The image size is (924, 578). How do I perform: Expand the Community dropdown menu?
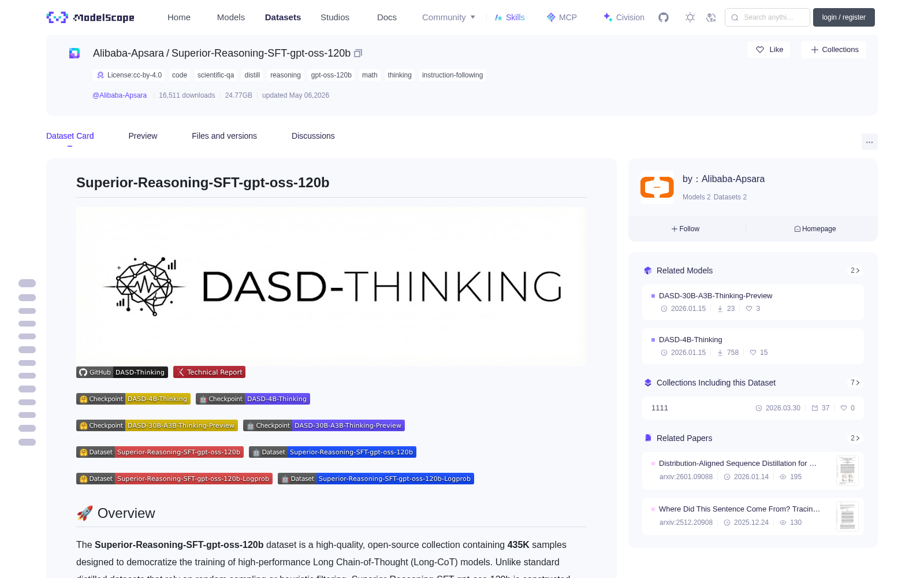pyautogui.click(x=449, y=17)
